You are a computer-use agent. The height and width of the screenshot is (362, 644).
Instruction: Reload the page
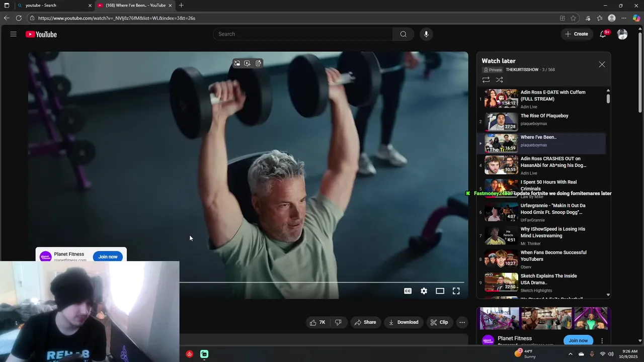19,18
